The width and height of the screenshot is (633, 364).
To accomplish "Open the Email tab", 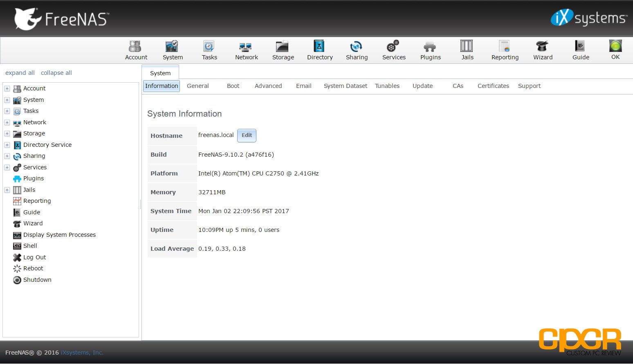I will [304, 86].
